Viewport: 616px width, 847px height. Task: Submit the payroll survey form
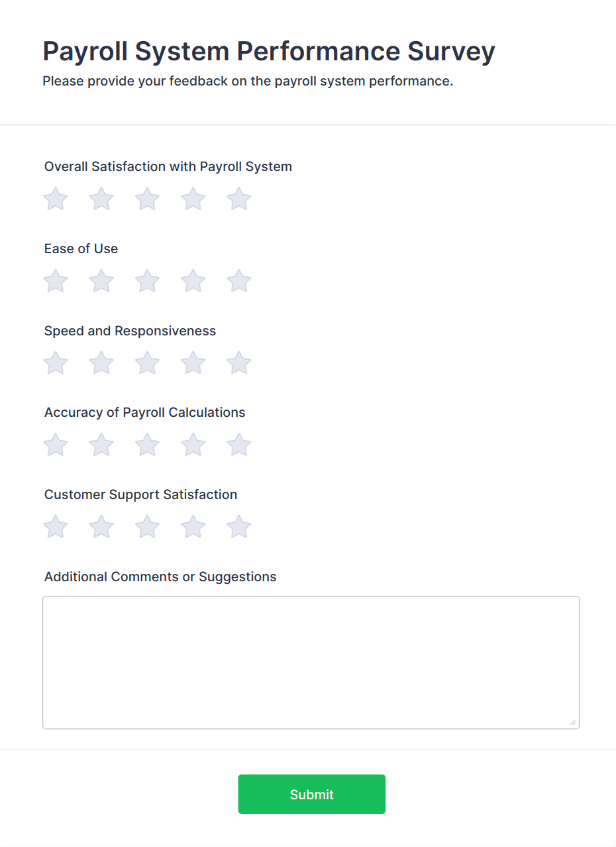311,794
